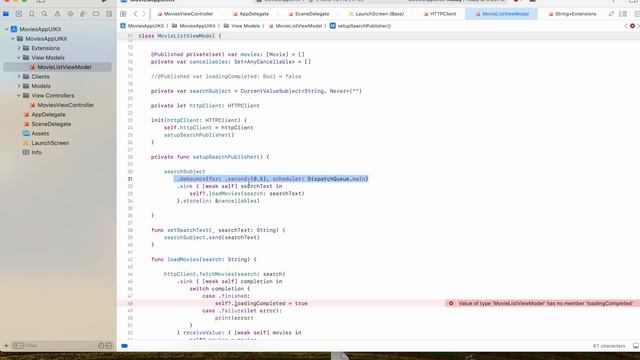
Task: Switch to the SceneDelegate tab
Action: 309,14
